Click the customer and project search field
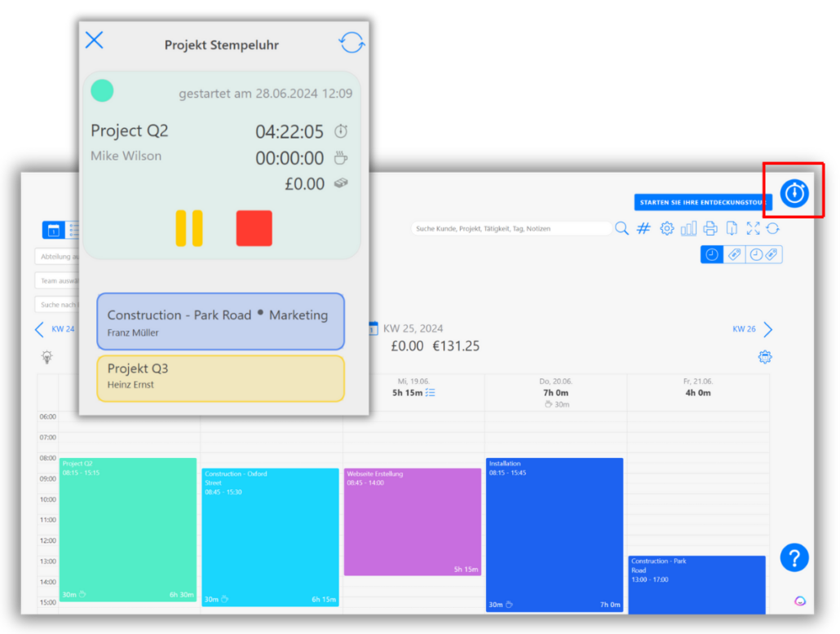The width and height of the screenshot is (840, 634). click(510, 229)
